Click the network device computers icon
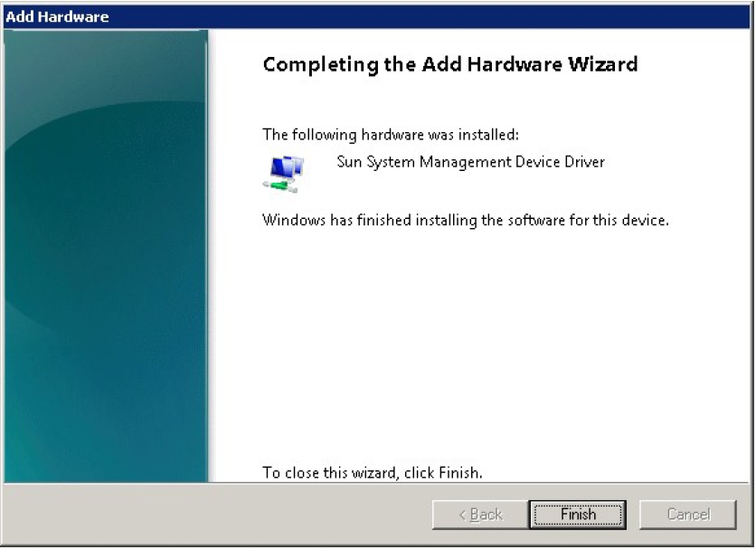Image resolution: width=756 pixels, height=550 pixels. pyautogui.click(x=284, y=175)
